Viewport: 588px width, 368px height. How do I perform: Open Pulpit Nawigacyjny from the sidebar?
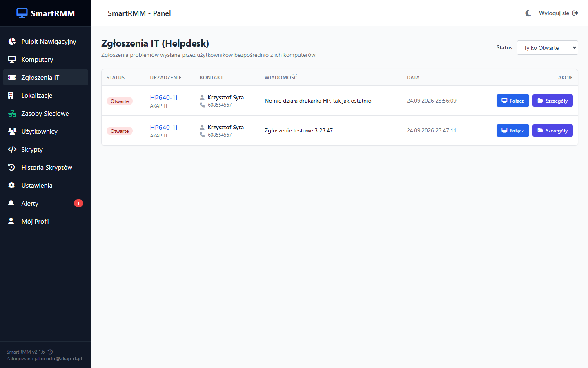46,41
